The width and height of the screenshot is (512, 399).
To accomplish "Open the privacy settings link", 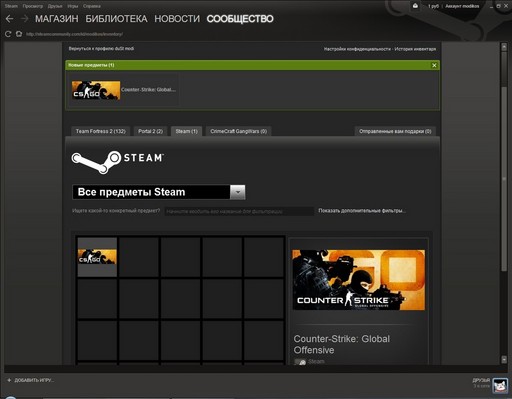I will coord(357,49).
